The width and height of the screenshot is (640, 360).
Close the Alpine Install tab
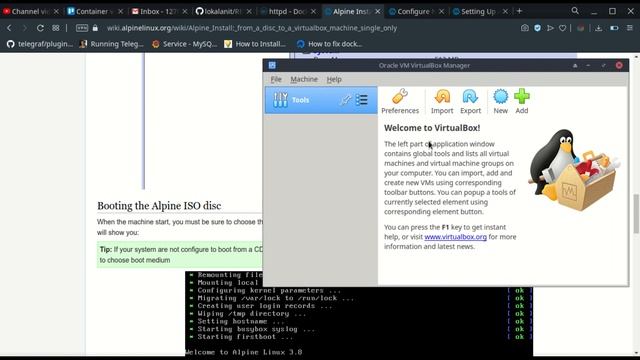[378, 11]
